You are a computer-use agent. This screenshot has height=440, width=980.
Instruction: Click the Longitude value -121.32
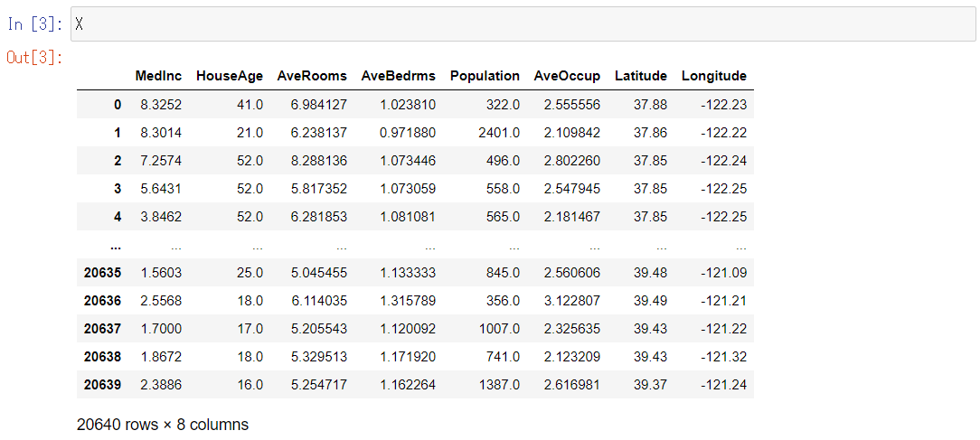[x=723, y=357]
